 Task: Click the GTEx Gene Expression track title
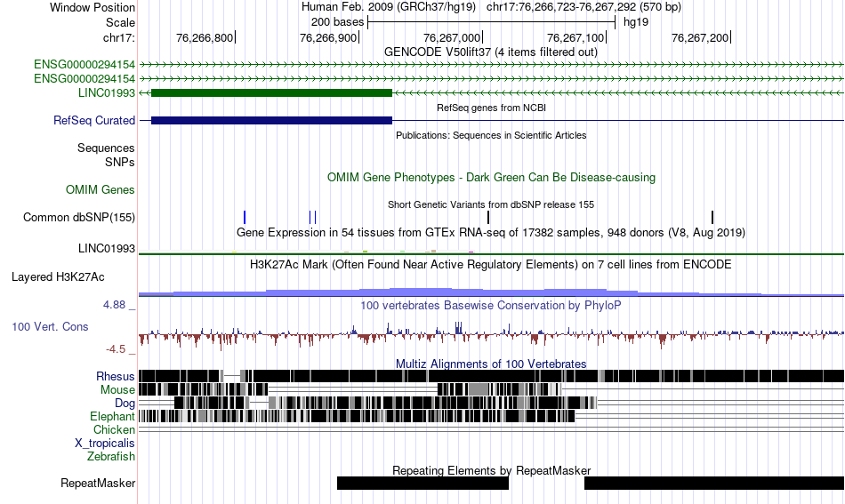point(490,233)
